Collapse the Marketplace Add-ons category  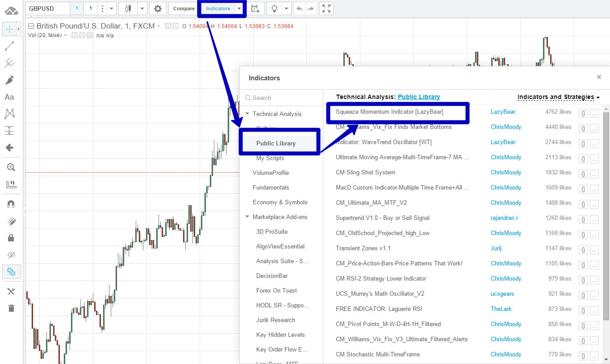point(247,217)
